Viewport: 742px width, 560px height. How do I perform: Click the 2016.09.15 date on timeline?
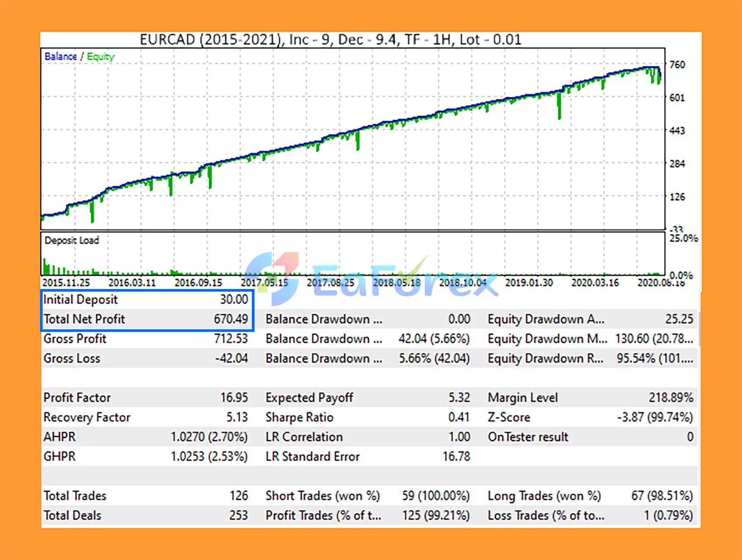tap(198, 282)
